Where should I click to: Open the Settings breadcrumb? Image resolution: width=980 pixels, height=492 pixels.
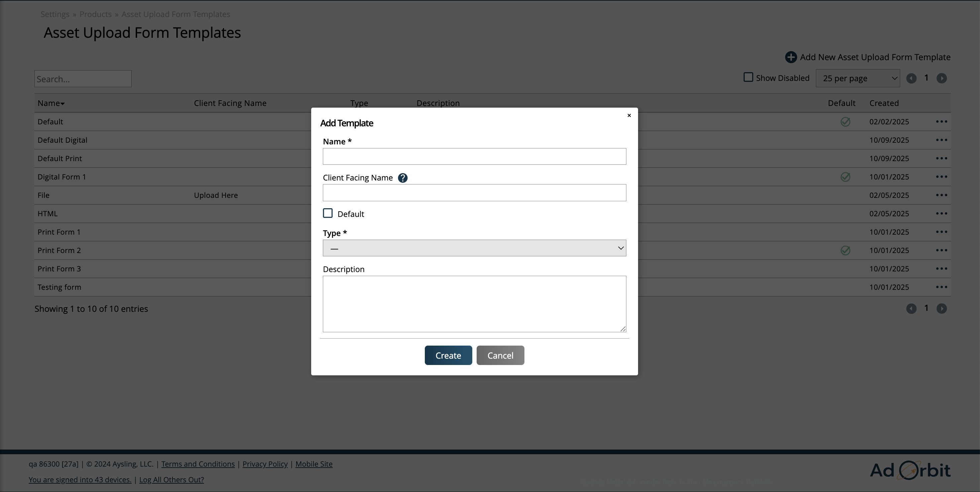55,14
